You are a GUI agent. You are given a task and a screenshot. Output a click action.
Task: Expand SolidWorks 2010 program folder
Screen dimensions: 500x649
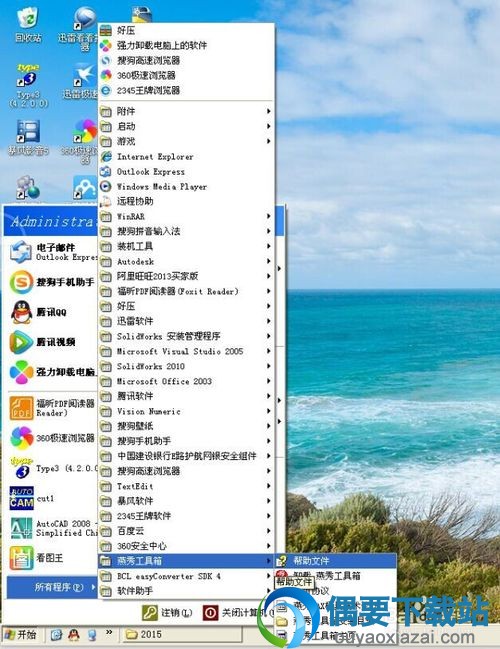tap(186, 366)
